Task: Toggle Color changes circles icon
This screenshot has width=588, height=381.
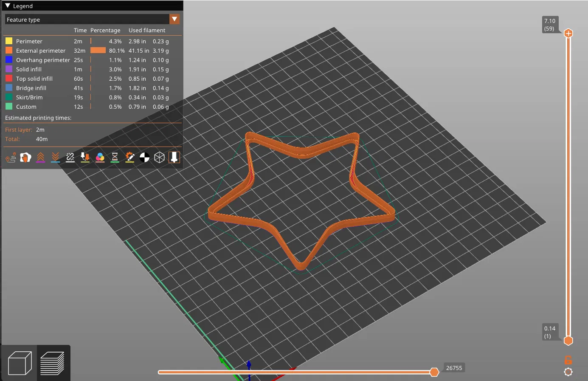Action: pos(100,158)
